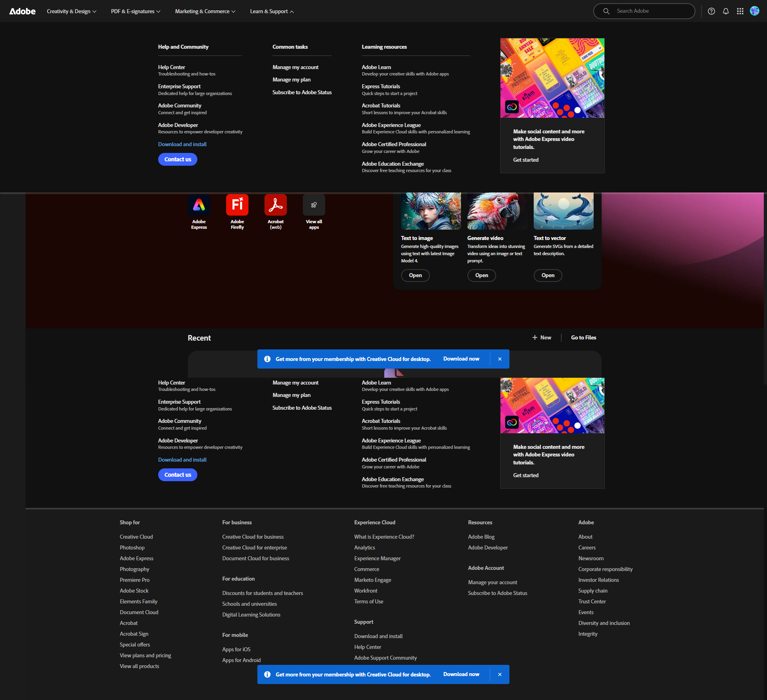Open the Adobe Blog link
Image resolution: width=767 pixels, height=700 pixels.
pyautogui.click(x=481, y=537)
